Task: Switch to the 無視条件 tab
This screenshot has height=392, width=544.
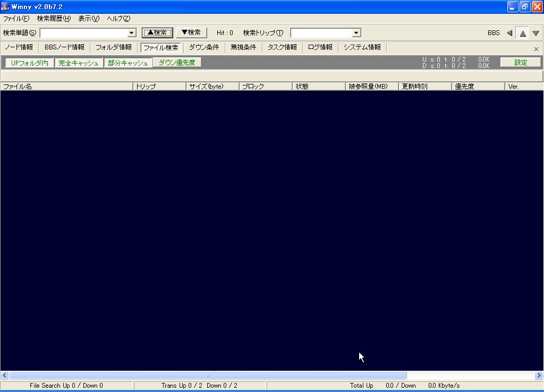Action: tap(243, 47)
